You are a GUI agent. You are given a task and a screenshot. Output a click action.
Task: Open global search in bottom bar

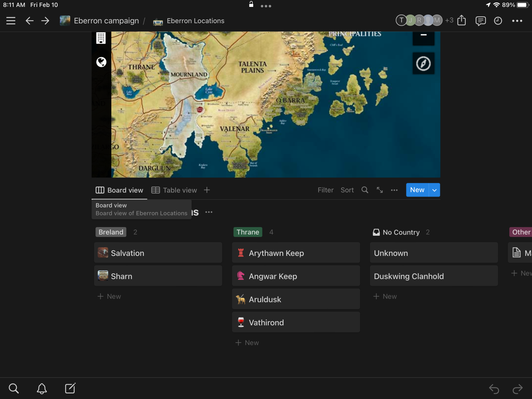14,388
